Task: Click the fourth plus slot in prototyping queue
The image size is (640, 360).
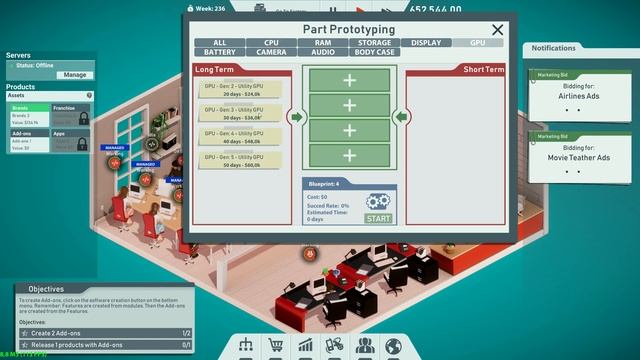Action: click(x=349, y=156)
